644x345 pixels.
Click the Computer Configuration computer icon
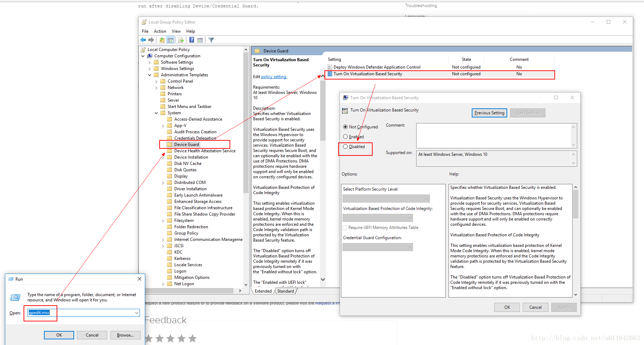coord(150,56)
